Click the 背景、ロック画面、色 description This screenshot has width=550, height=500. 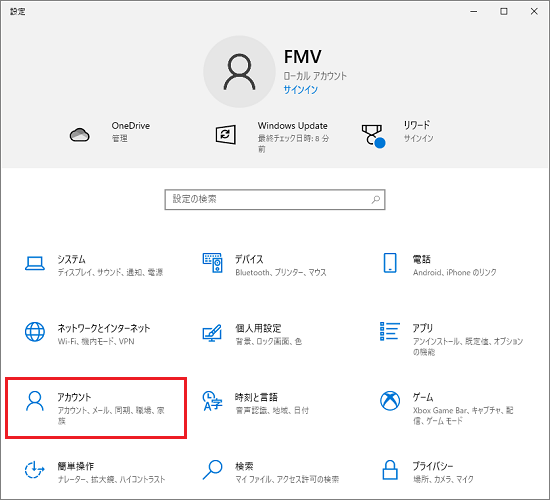point(269,341)
